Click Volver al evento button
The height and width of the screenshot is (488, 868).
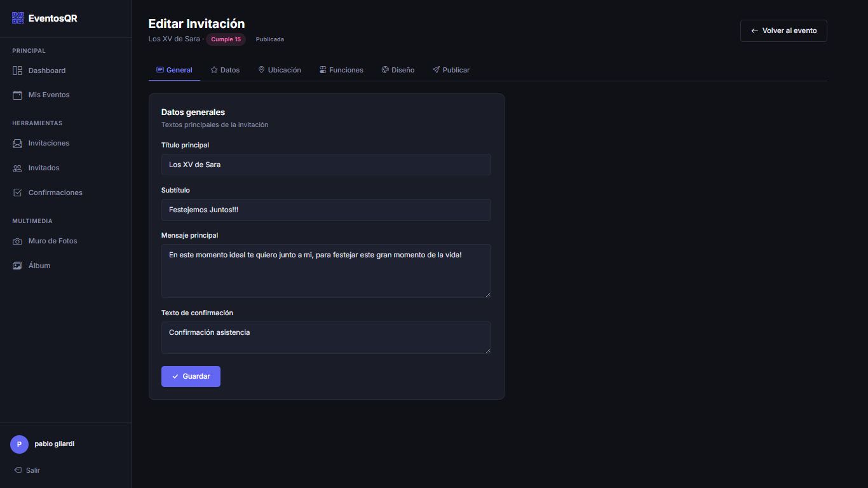pyautogui.click(x=783, y=30)
